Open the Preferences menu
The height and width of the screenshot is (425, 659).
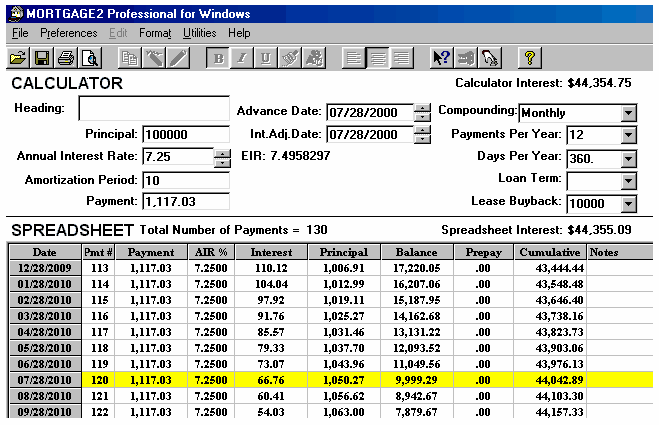(x=68, y=33)
